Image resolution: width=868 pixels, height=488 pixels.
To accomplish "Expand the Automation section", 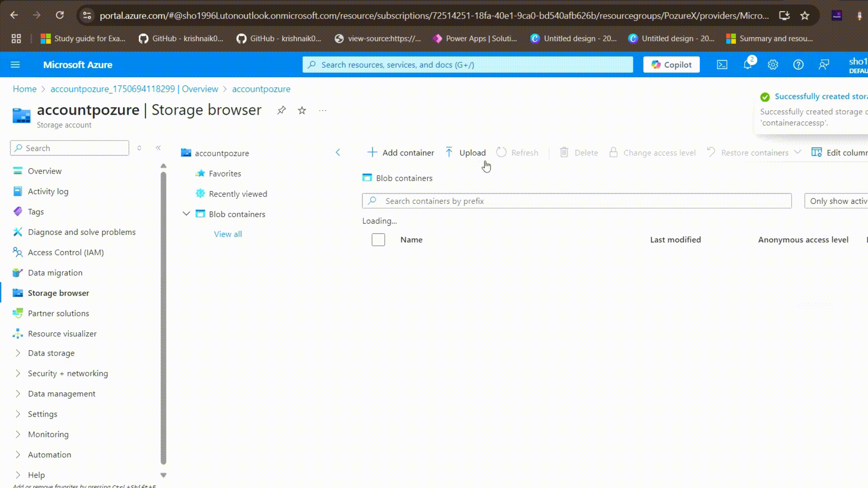I will [18, 455].
